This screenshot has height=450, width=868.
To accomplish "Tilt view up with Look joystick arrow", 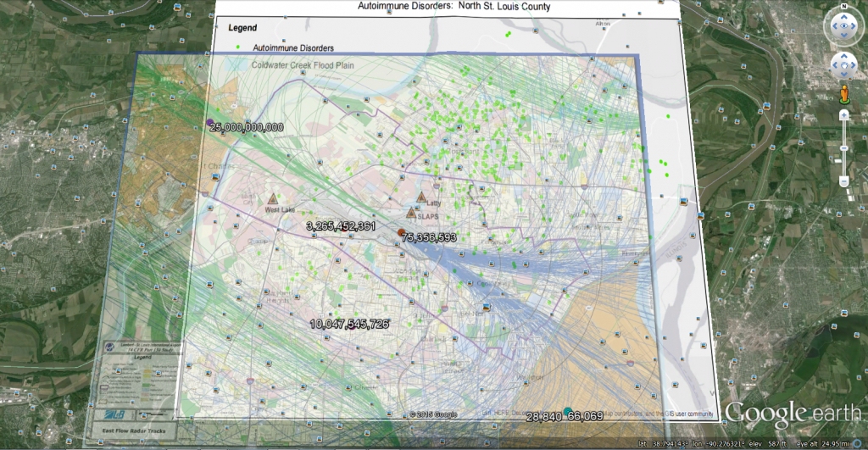I will [843, 17].
